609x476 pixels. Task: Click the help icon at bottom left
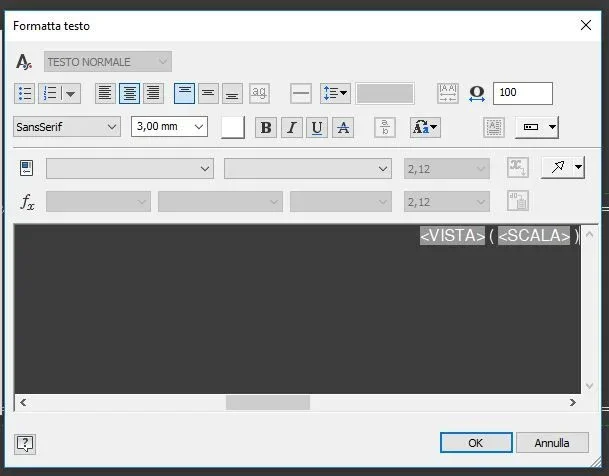click(x=25, y=444)
